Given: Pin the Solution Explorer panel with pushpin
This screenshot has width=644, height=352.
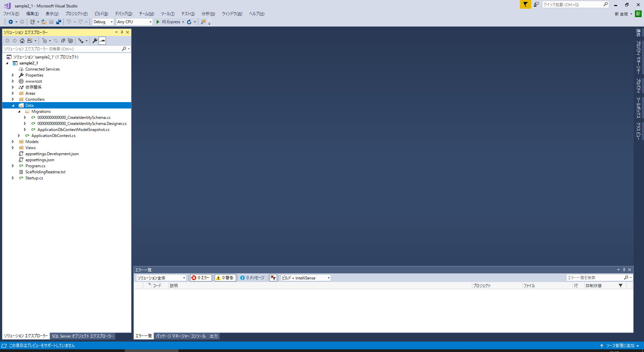Looking at the screenshot, I should point(122,32).
